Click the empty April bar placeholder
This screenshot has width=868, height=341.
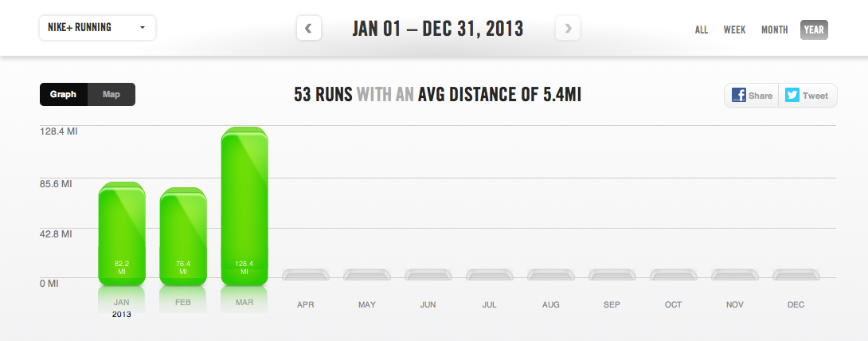click(x=306, y=276)
